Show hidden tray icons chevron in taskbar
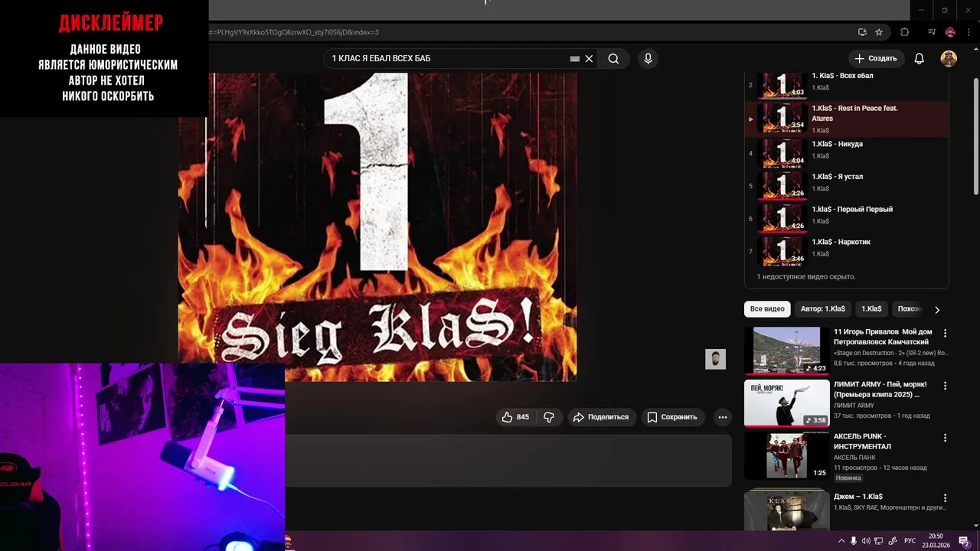The height and width of the screenshot is (551, 980). coord(841,541)
